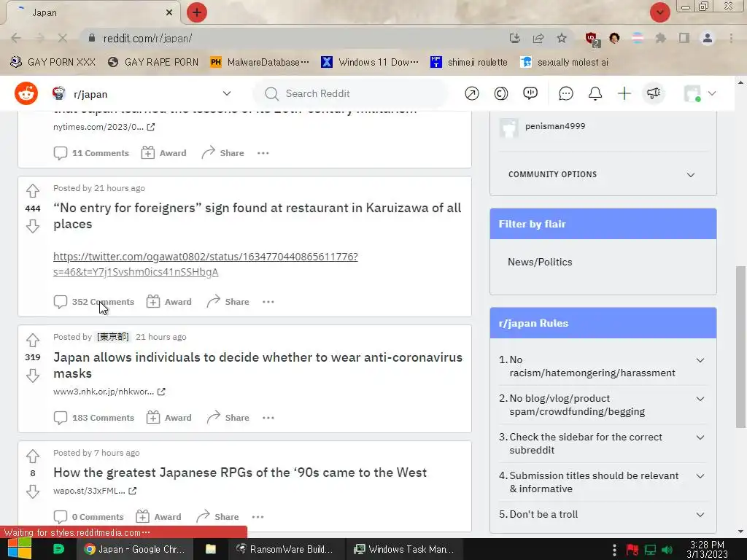The height and width of the screenshot is (560, 747).
Task: Bookmark this page with the star icon
Action: [x=562, y=38]
